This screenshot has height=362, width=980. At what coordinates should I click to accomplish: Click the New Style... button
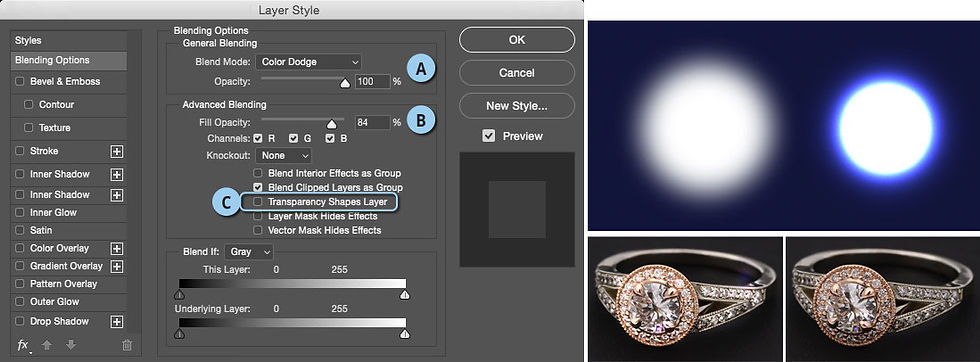click(x=517, y=106)
